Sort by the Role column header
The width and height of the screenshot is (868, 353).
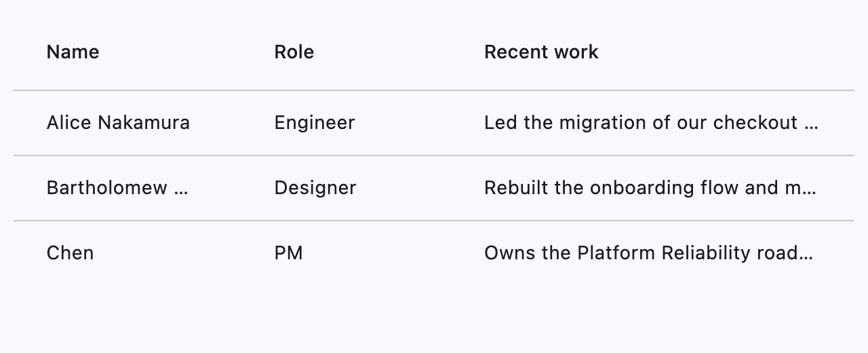click(x=294, y=52)
